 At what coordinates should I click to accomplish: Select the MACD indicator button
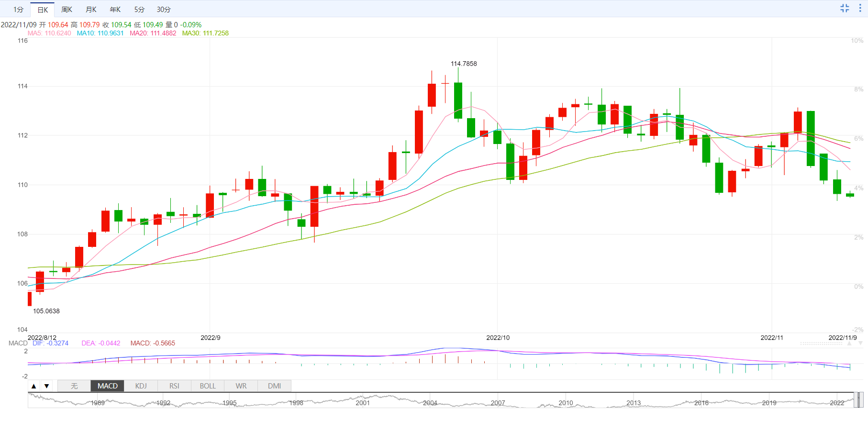coord(108,386)
